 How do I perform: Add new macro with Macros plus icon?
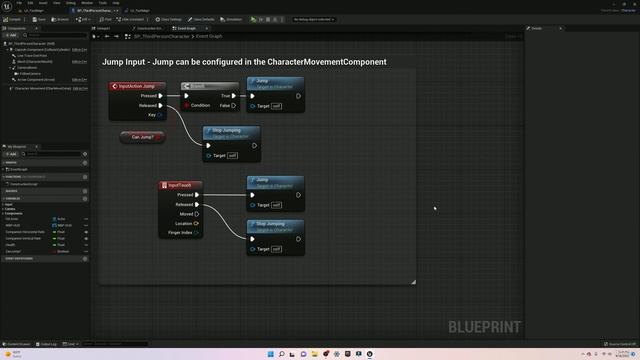pyautogui.click(x=85, y=191)
